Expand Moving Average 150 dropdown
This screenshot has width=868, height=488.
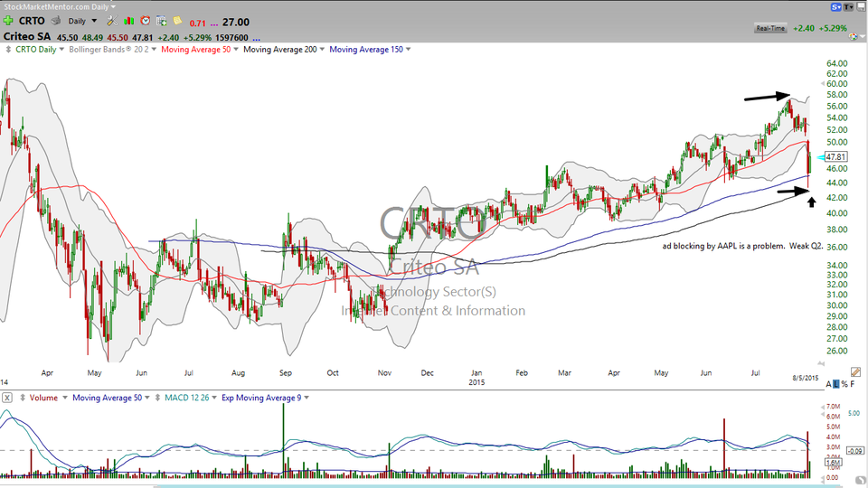click(x=409, y=49)
